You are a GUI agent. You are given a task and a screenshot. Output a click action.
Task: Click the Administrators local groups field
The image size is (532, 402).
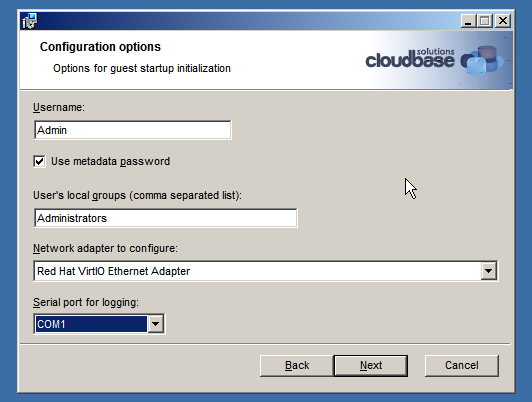coord(166,218)
